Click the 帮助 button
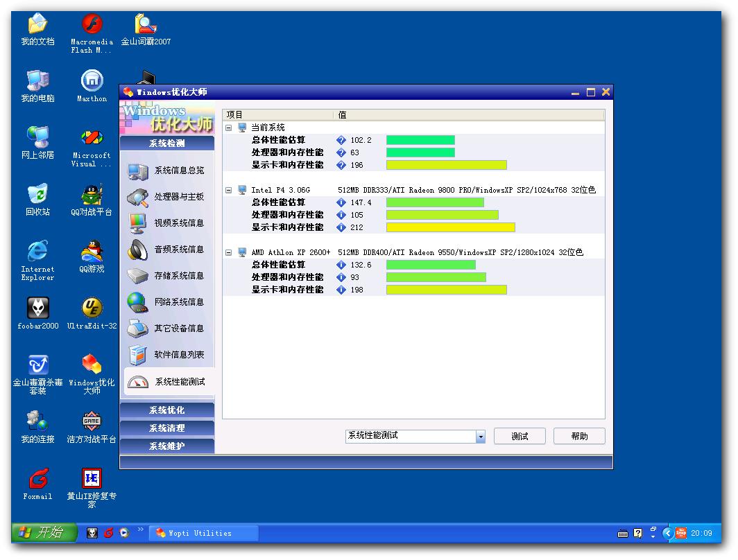The image size is (738, 560). coord(579,437)
